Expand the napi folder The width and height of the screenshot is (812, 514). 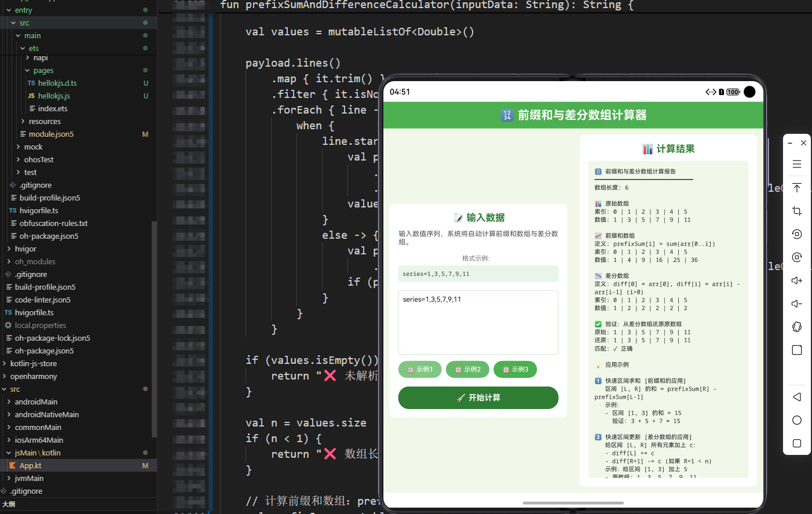point(27,57)
